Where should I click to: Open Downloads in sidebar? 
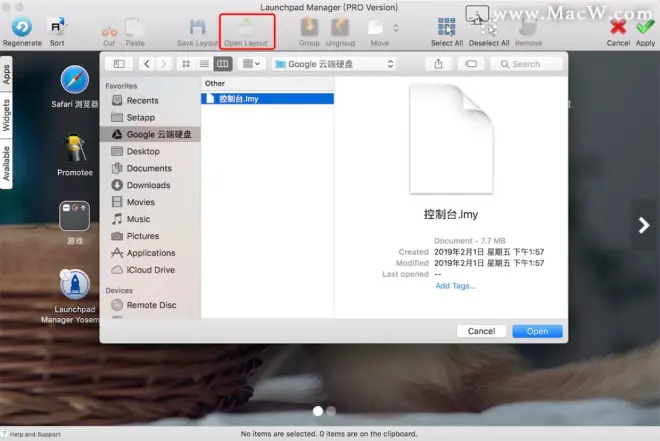tap(150, 185)
